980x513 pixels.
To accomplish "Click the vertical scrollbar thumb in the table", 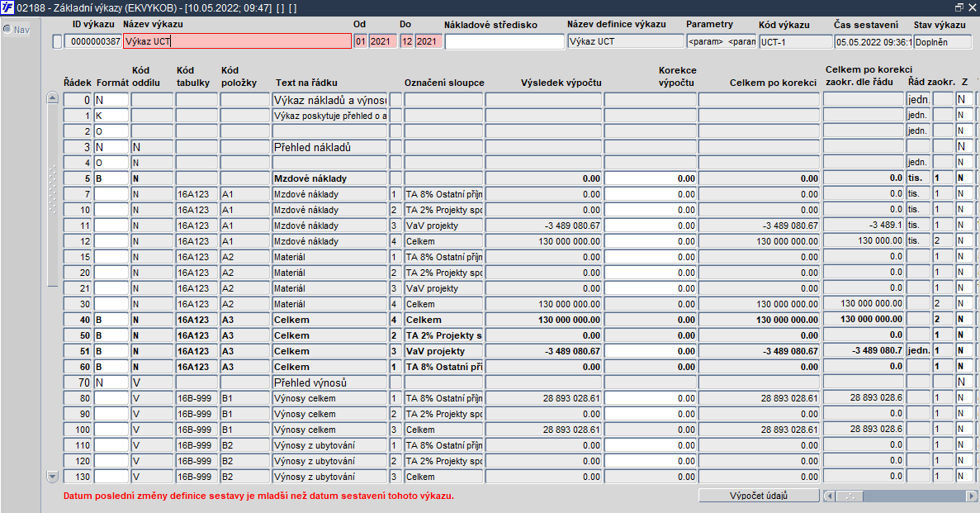I will point(53,195).
